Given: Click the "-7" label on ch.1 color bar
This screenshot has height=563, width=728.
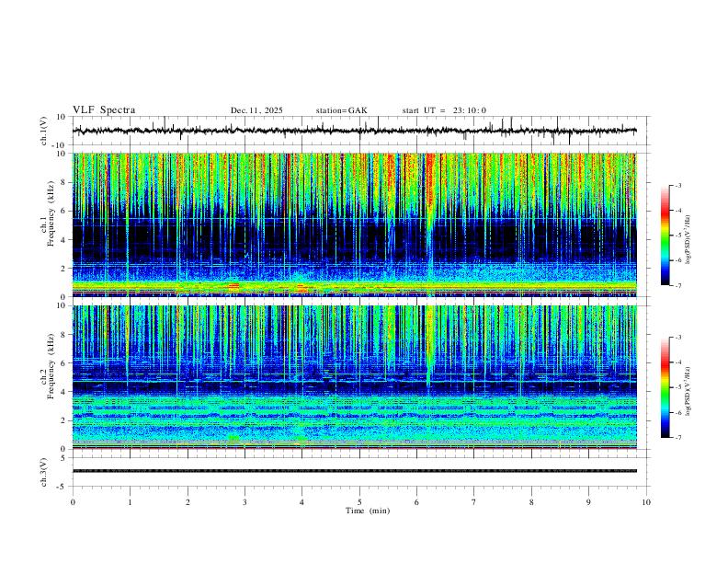Looking at the screenshot, I should [x=677, y=286].
